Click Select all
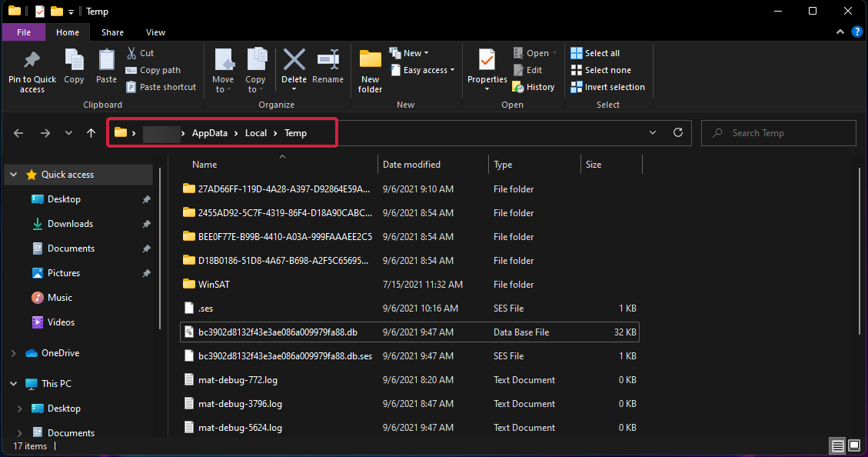Image resolution: width=868 pixels, height=457 pixels. [x=595, y=53]
